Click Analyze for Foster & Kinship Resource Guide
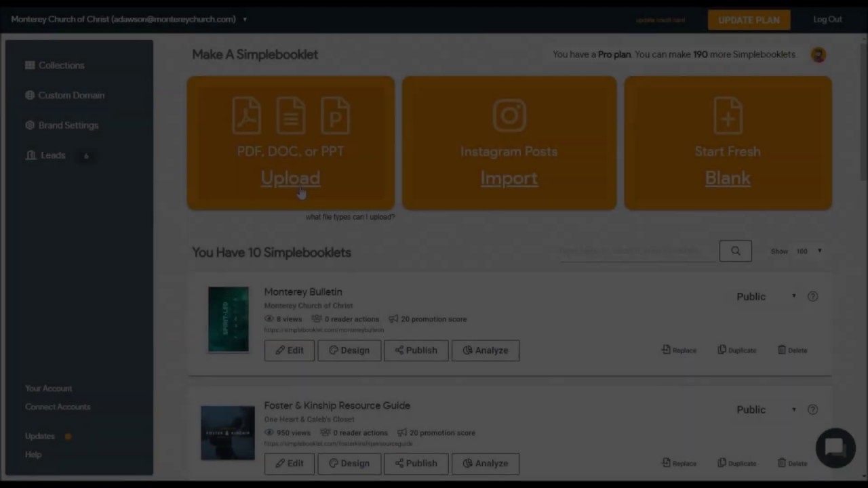The height and width of the screenshot is (488, 868). click(486, 464)
